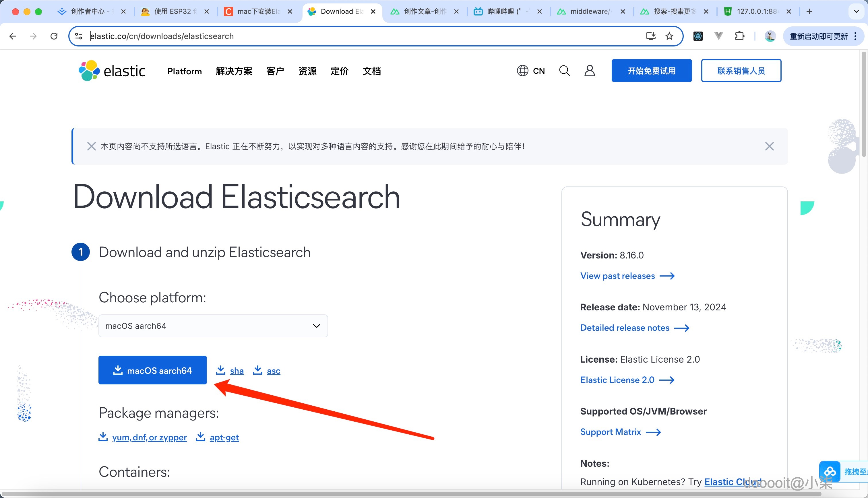Screen dimensions: 868x498
Task: Click the install app icon in address bar
Action: pos(650,36)
